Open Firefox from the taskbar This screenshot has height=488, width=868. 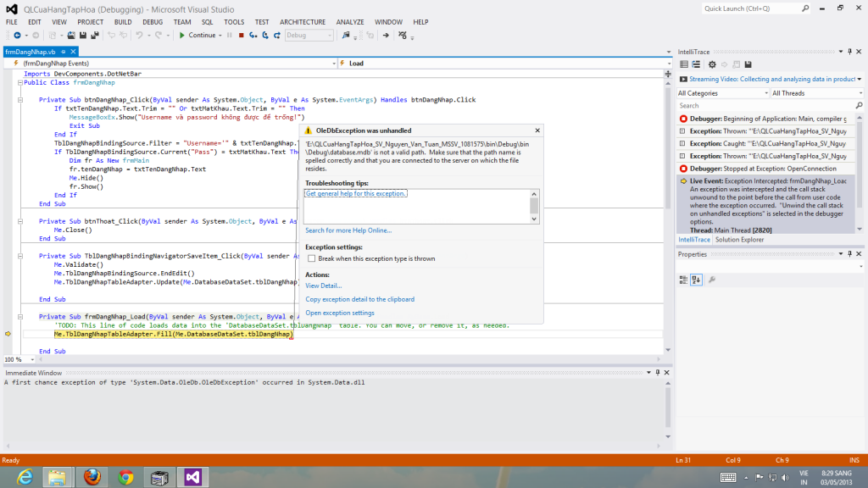[x=92, y=477]
